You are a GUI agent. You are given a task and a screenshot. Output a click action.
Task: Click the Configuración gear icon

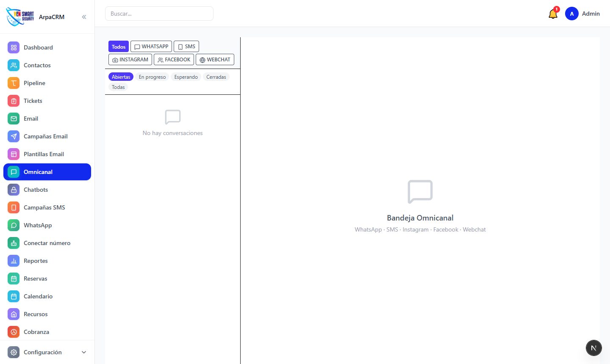14,352
